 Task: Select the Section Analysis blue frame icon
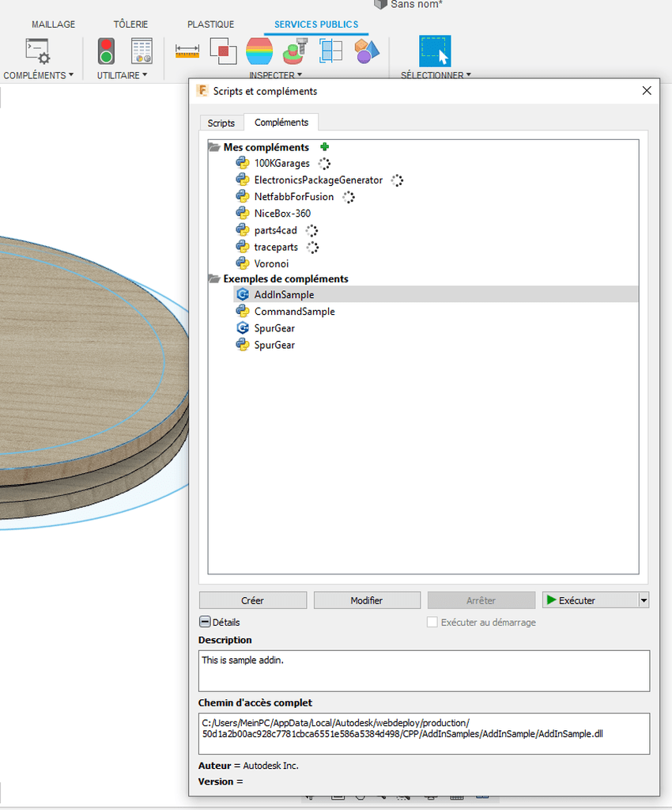(330, 51)
